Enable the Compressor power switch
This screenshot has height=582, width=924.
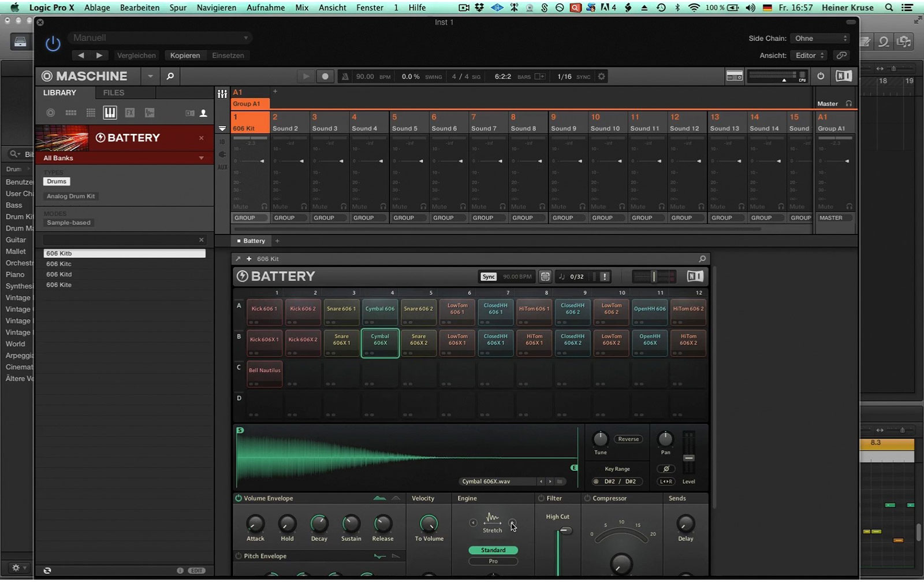(x=587, y=498)
